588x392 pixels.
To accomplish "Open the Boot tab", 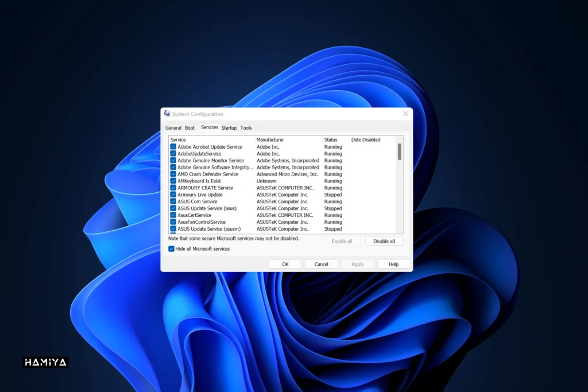I will click(189, 128).
